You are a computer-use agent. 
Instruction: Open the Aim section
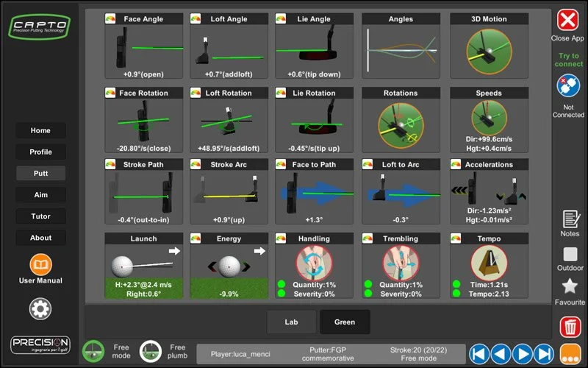pyautogui.click(x=40, y=194)
